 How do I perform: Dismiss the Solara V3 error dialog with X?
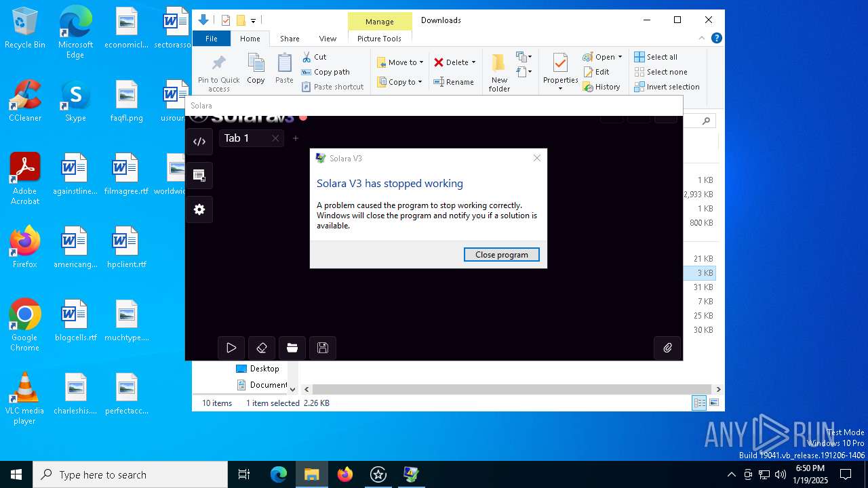(x=537, y=158)
